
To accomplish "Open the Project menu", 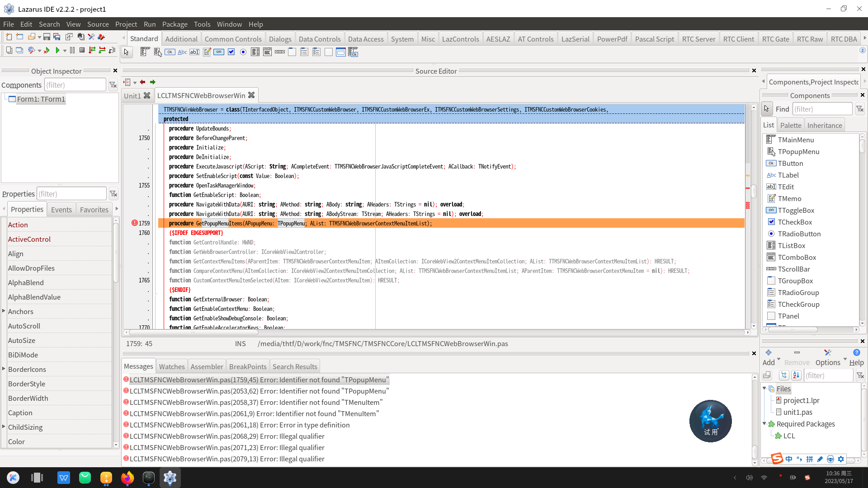I will pos(126,24).
